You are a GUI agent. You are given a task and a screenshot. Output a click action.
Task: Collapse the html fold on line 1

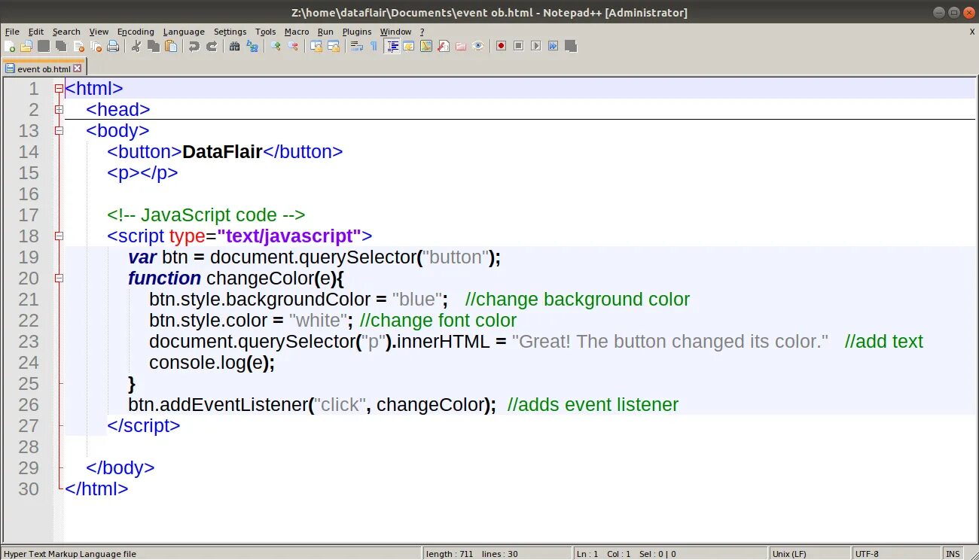pyautogui.click(x=59, y=89)
